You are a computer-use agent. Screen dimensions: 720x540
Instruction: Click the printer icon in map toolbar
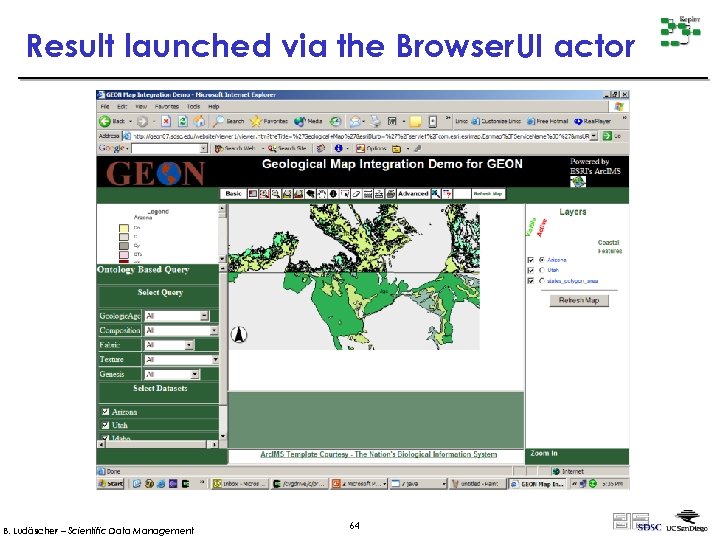coord(391,194)
